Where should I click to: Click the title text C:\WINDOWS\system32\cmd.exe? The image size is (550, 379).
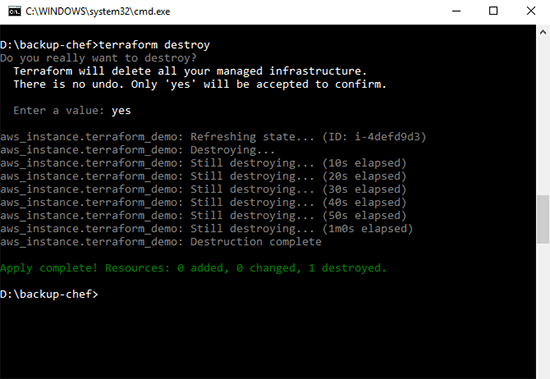coord(98,12)
